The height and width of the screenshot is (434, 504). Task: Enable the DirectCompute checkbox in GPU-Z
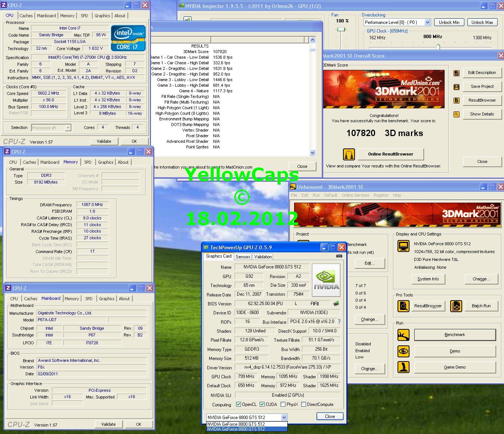click(x=304, y=404)
